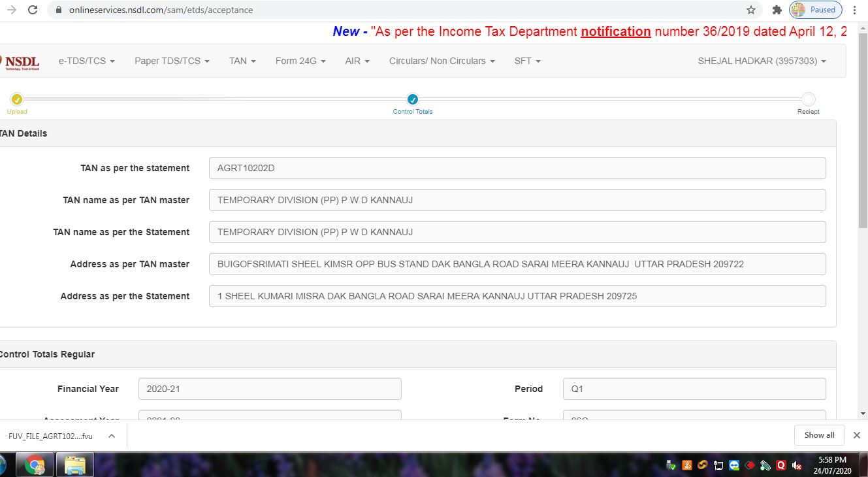868x477 pixels.
Task: Click the browser forward arrow
Action: tap(11, 10)
